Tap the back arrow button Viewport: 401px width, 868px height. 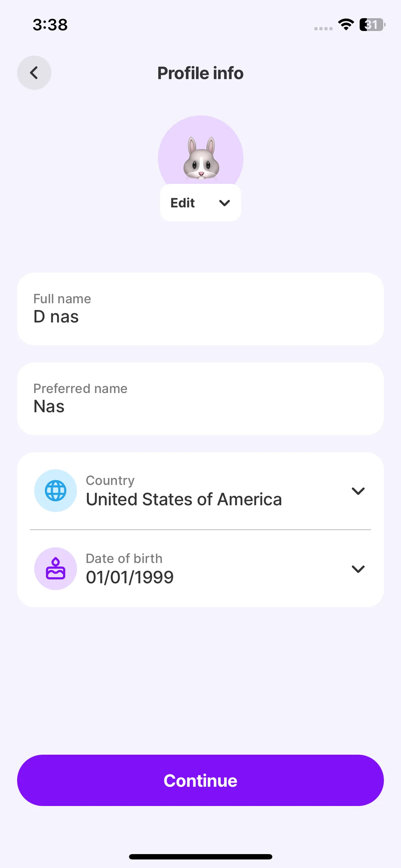34,73
